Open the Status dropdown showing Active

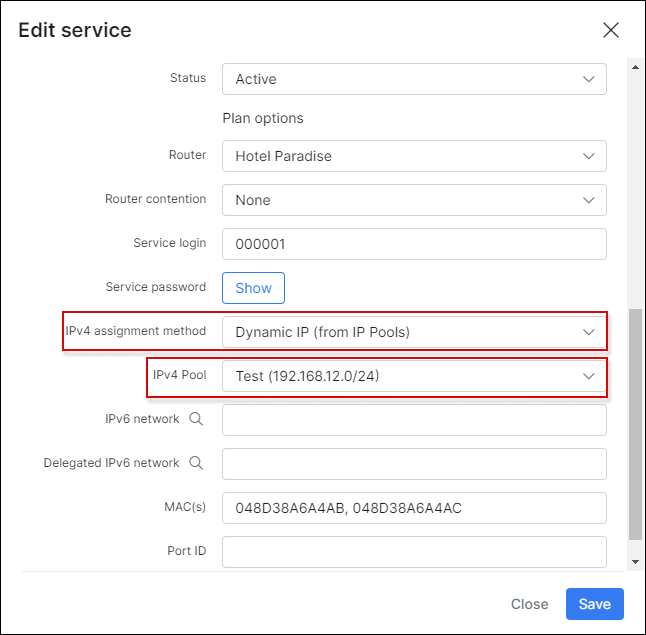point(414,79)
